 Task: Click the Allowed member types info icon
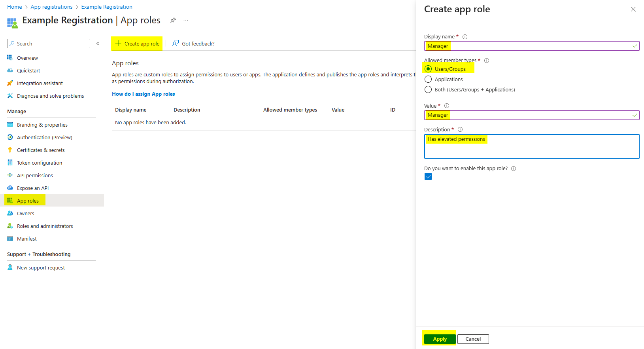click(x=487, y=61)
